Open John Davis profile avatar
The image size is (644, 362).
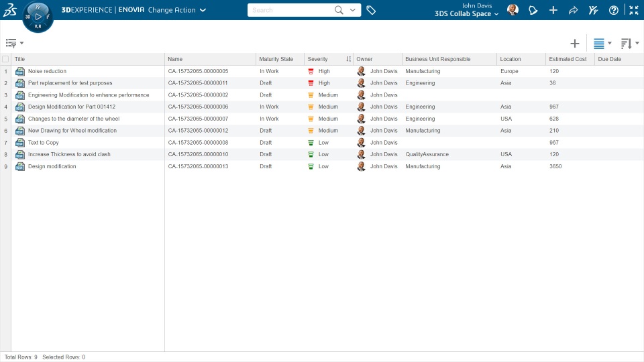[513, 10]
